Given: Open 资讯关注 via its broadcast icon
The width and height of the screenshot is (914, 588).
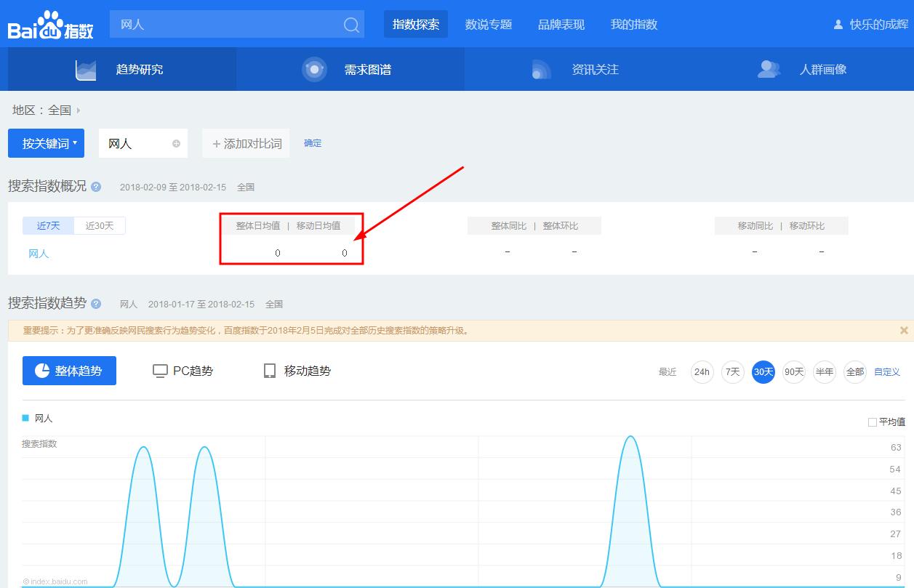Looking at the screenshot, I should click(x=540, y=68).
